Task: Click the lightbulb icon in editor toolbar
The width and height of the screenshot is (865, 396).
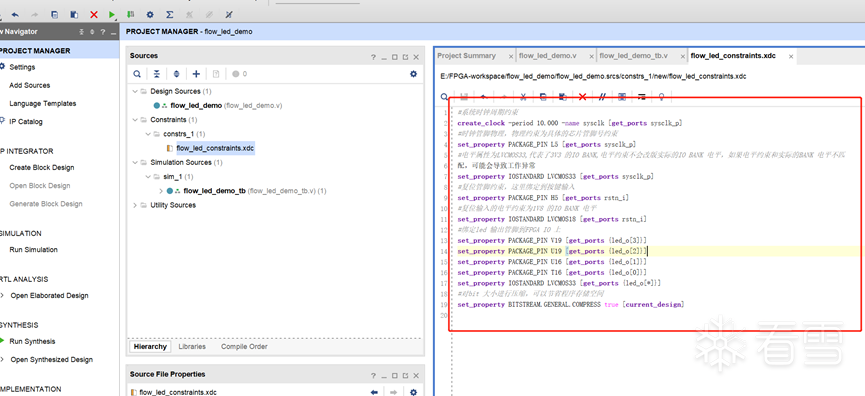Action: click(661, 97)
